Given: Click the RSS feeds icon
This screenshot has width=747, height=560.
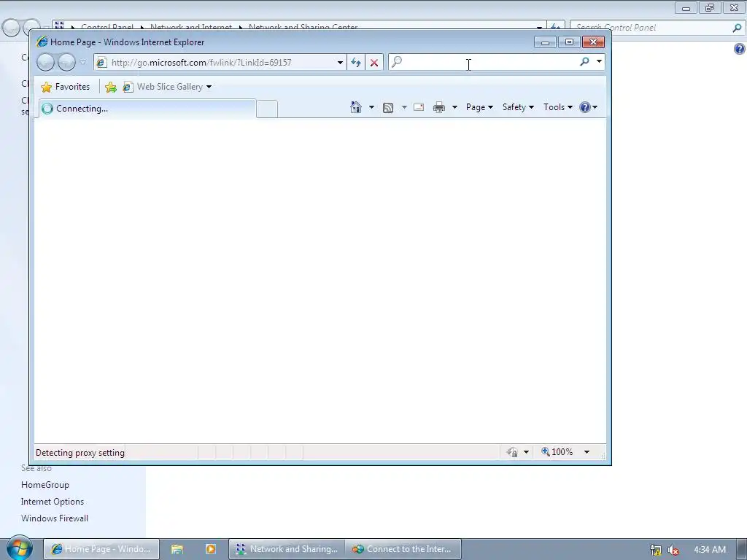Looking at the screenshot, I should (388, 108).
